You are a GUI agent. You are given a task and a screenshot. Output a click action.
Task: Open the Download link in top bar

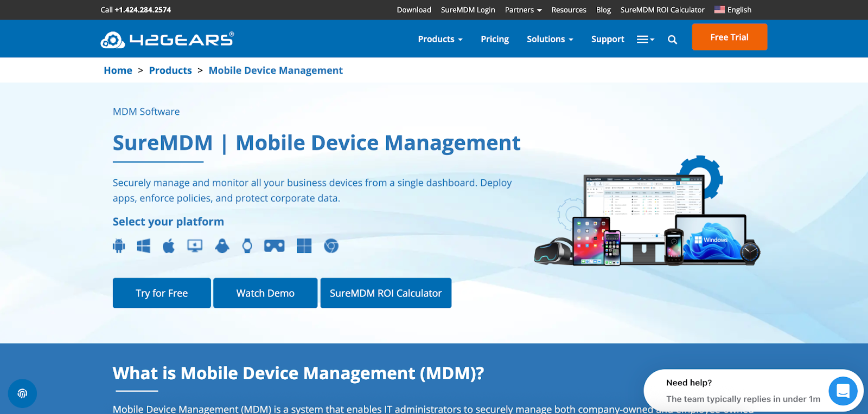point(414,10)
